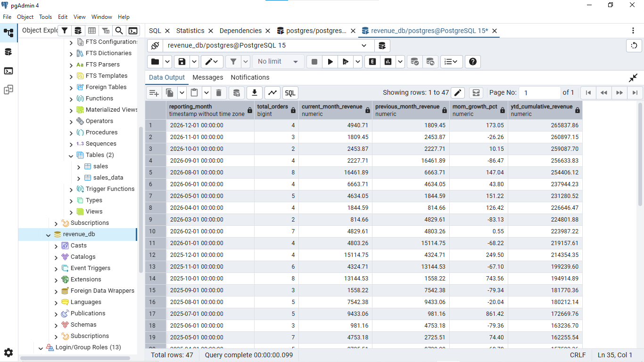644x362 pixels.
Task: Select the Materialized Views tree item
Action: (112, 110)
